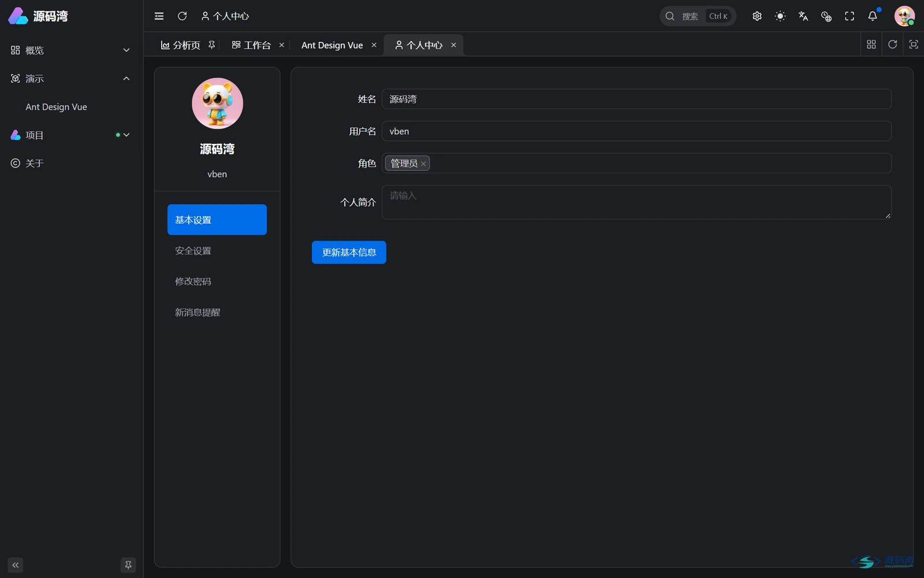Close the 工作台 tab

282,45
